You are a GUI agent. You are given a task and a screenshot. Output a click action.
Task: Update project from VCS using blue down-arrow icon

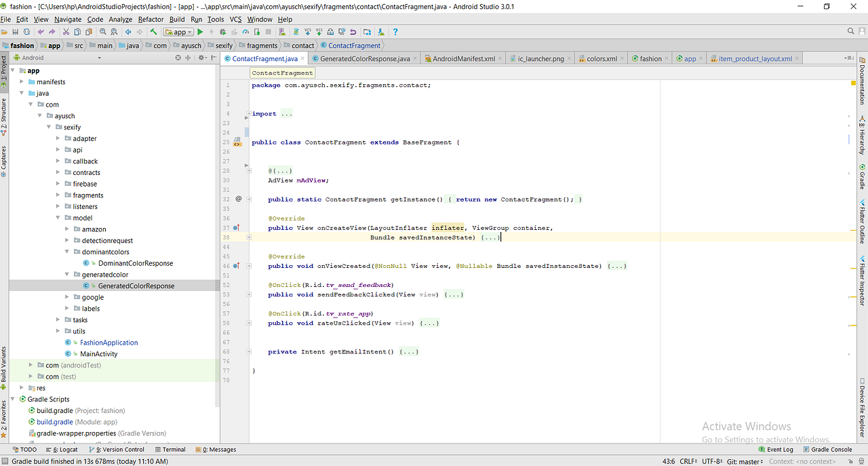point(307,31)
